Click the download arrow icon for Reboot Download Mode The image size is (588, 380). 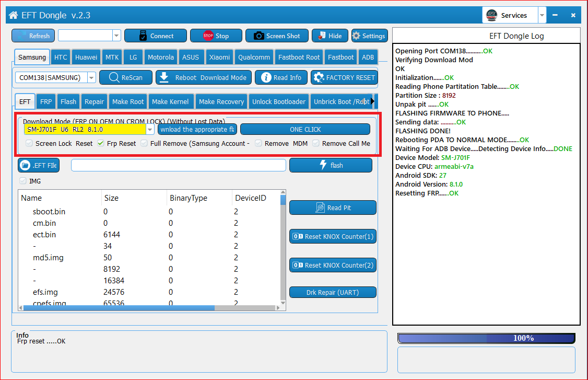click(164, 77)
